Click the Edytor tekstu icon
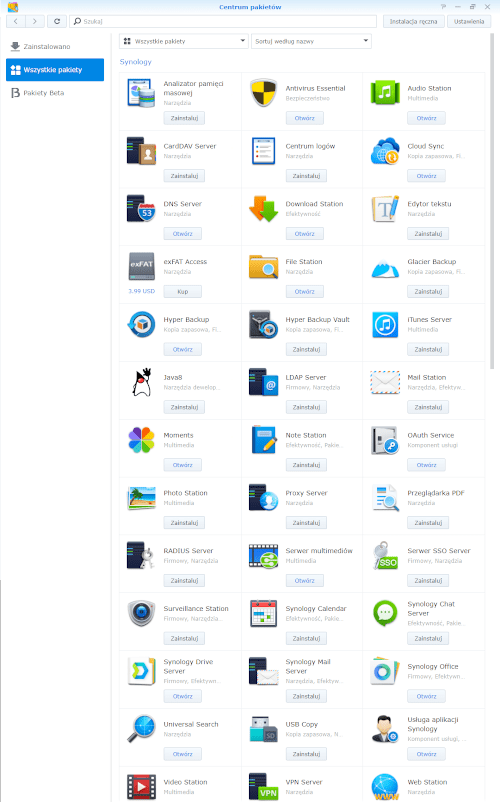This screenshot has height=802, width=500. click(385, 208)
